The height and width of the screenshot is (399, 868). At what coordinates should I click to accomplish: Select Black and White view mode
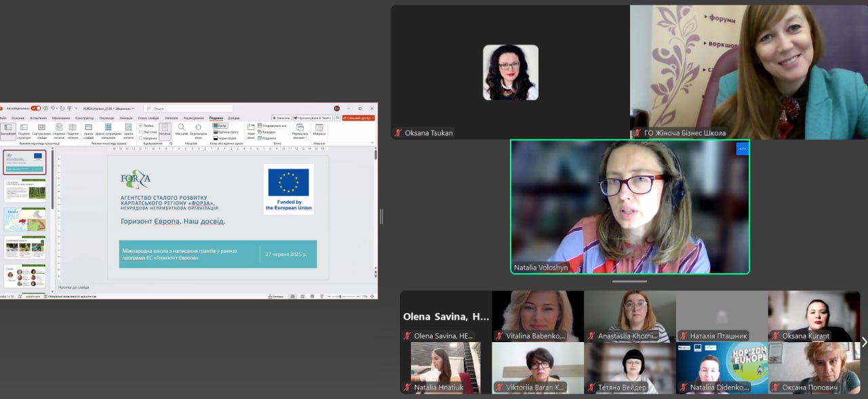pyautogui.click(x=224, y=138)
